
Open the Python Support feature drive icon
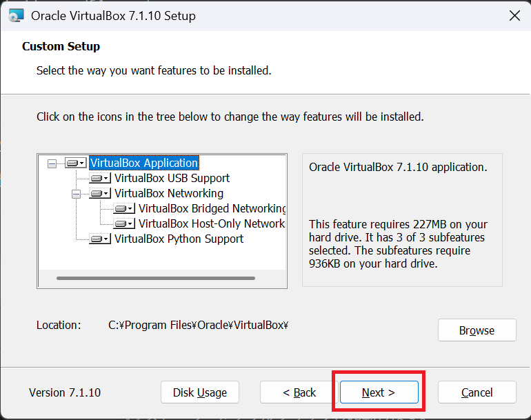100,239
